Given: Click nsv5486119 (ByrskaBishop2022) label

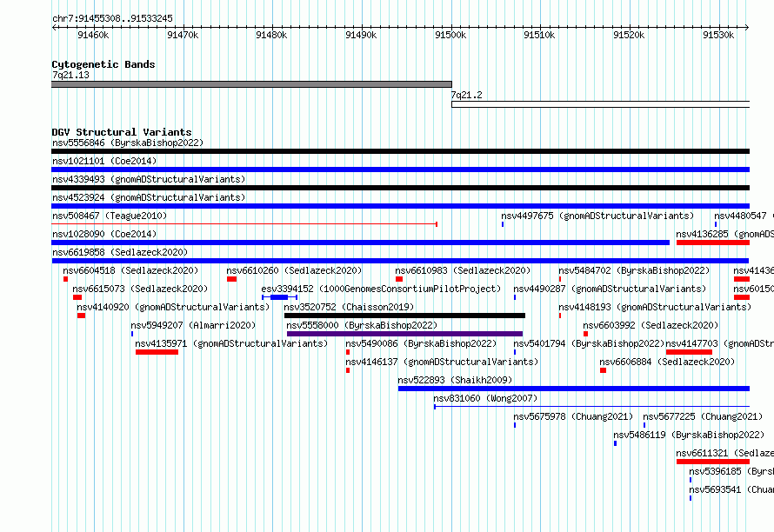Looking at the screenshot, I should click(689, 435).
